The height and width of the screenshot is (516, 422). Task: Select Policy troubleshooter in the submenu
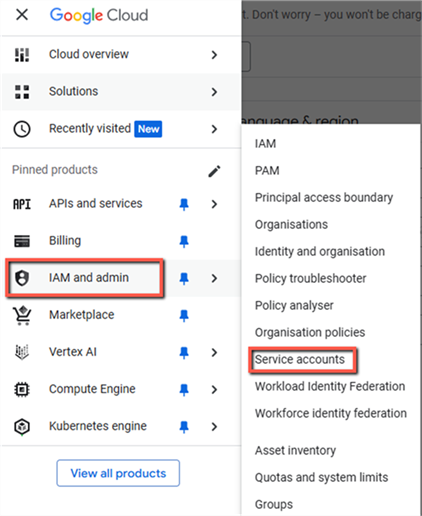[x=310, y=278]
